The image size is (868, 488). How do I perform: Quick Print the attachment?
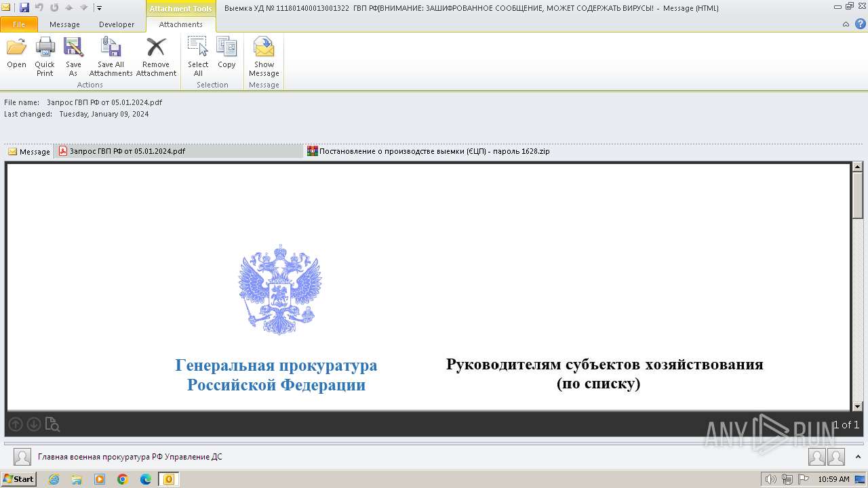pos(45,57)
